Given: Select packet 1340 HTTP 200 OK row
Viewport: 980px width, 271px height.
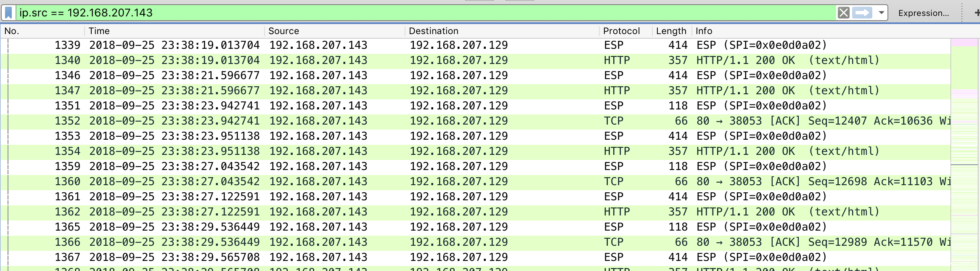Looking at the screenshot, I should pos(463,60).
